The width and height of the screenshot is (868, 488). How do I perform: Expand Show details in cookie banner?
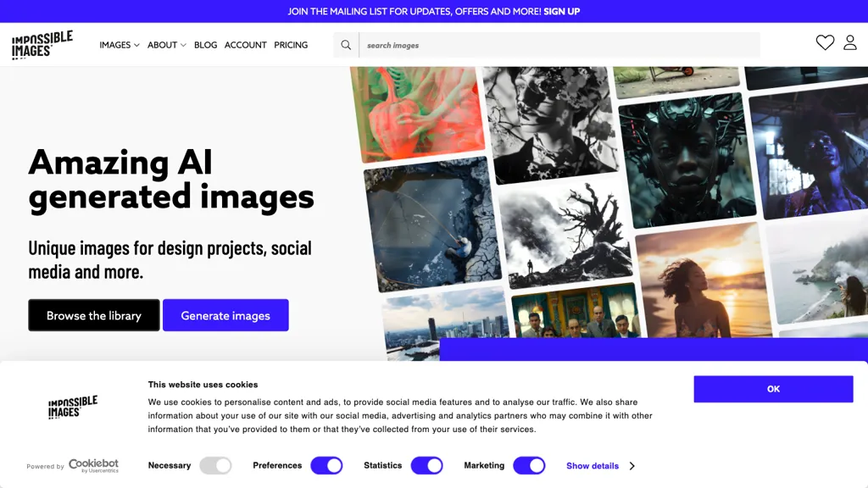(600, 466)
